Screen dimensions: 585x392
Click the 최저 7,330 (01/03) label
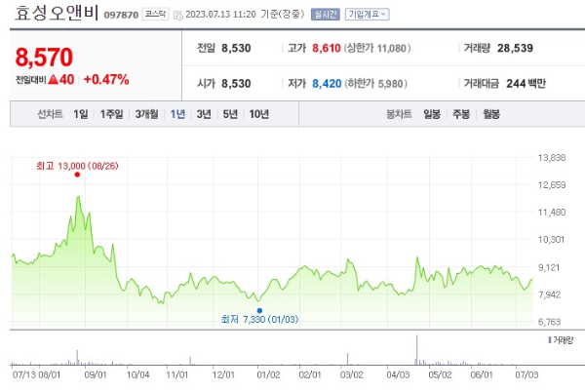(259, 319)
